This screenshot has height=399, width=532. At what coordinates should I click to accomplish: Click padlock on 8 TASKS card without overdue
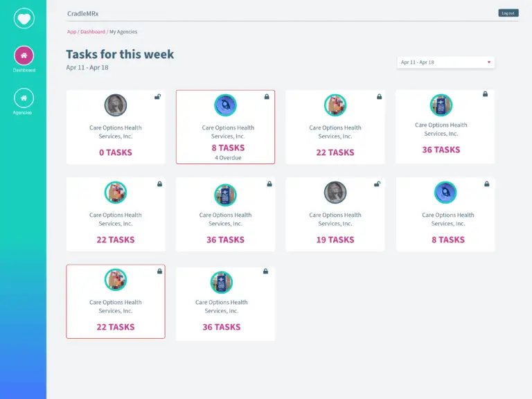487,184
